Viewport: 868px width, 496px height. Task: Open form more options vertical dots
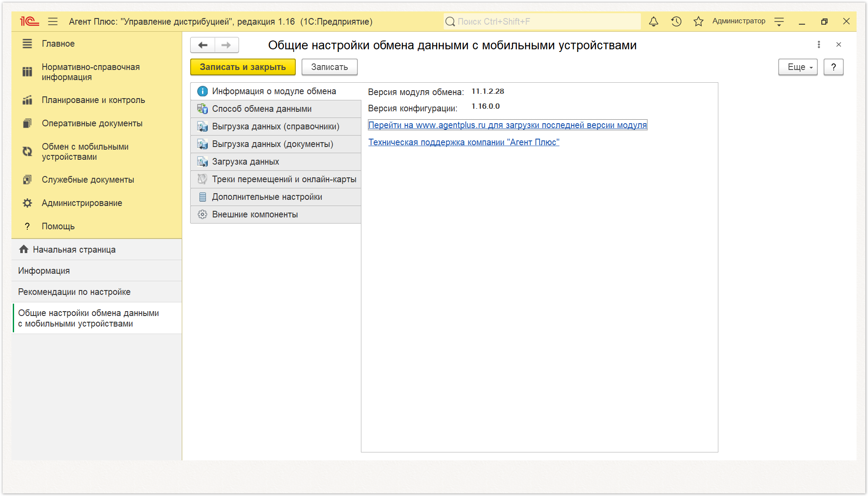(819, 44)
